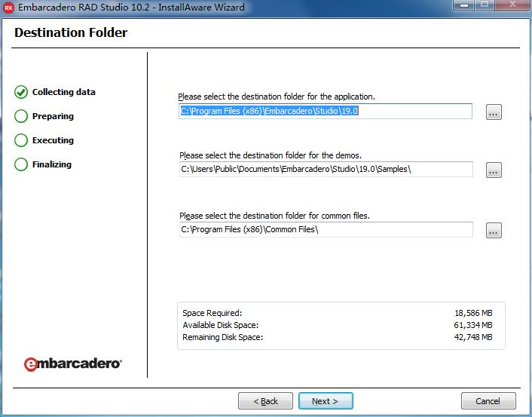Viewport: 532px width, 417px height.
Task: Click the 'destination folder for common files' label
Action: tap(274, 216)
